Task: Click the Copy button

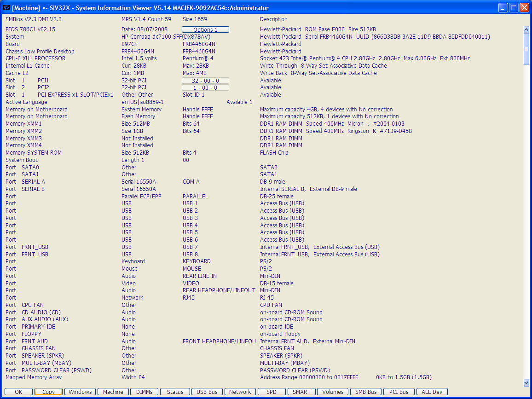Action: (x=48, y=392)
